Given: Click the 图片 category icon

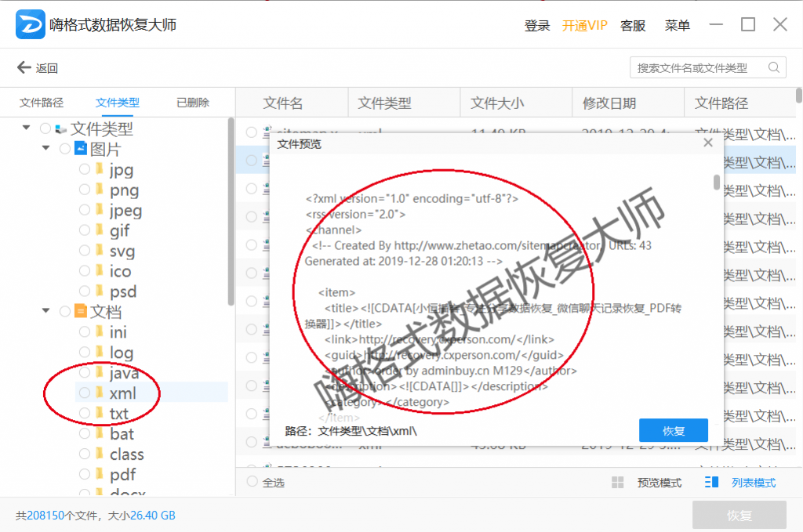Looking at the screenshot, I should pos(81,148).
